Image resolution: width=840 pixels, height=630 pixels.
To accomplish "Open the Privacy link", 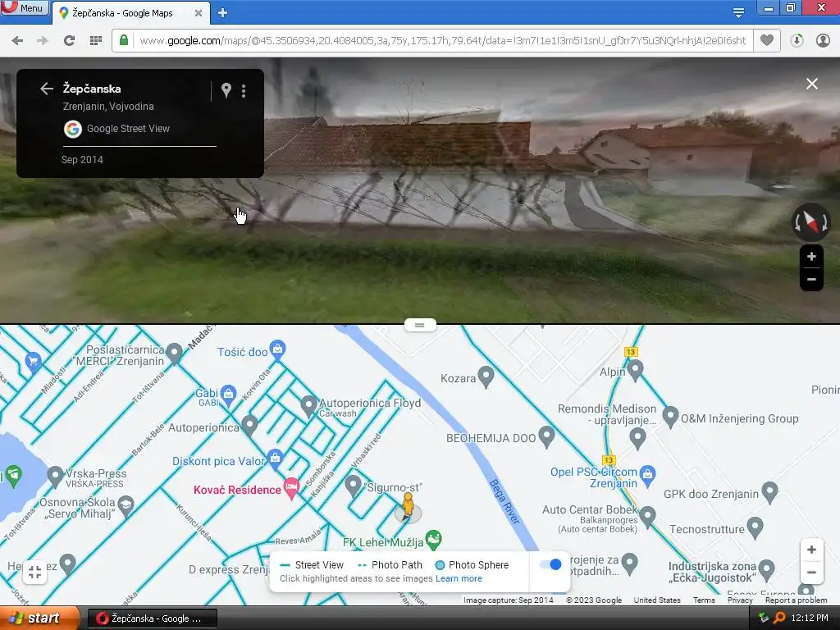I will (x=740, y=600).
